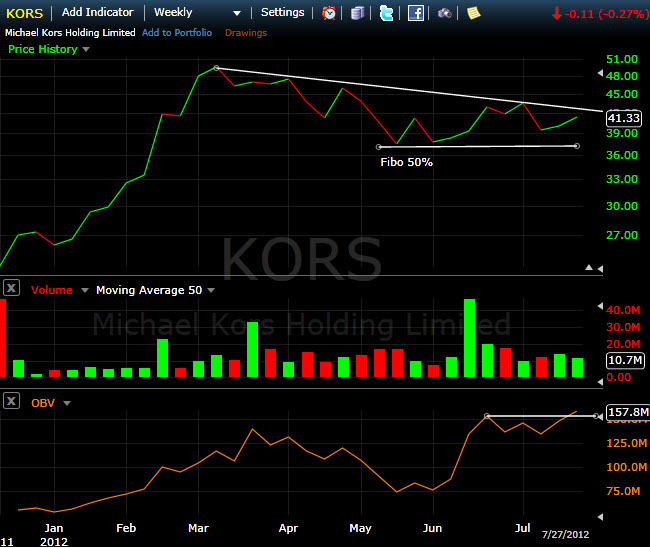Click the 157.8M OBV value label
650x547 pixels.
pos(628,412)
